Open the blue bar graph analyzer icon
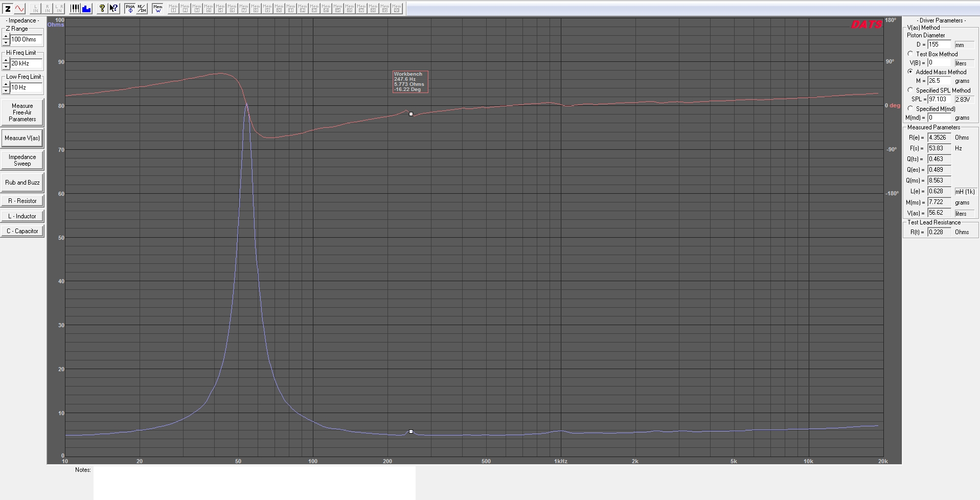Viewport: 980px width, 500px height. coord(86,8)
